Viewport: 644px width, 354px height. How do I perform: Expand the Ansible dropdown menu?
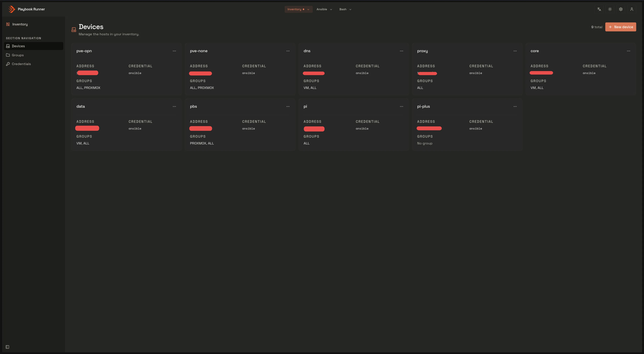324,9
